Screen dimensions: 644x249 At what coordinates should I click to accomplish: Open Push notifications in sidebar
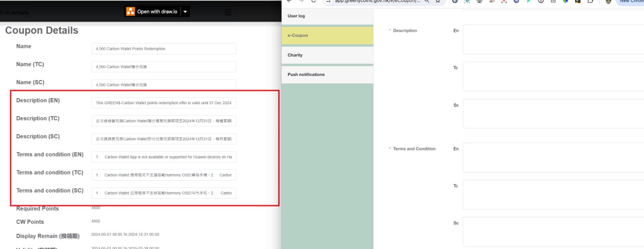coord(327,74)
